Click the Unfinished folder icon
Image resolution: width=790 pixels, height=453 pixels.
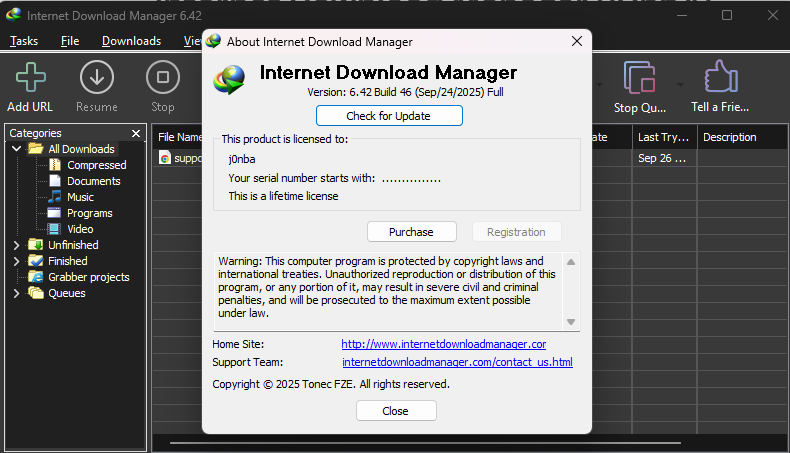click(x=36, y=245)
